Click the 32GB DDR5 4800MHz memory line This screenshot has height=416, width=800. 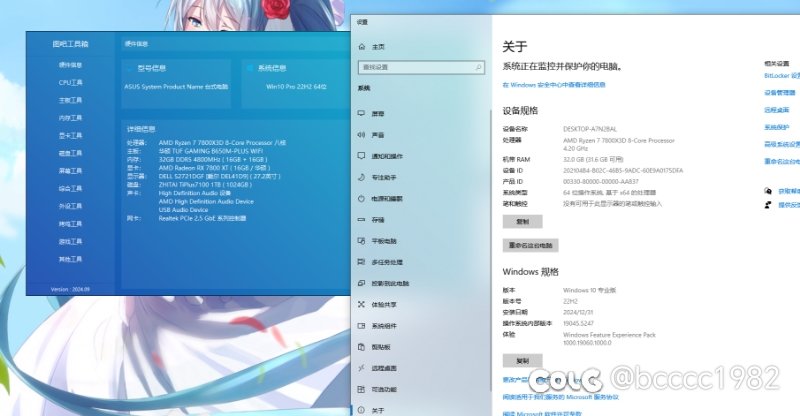(213, 159)
